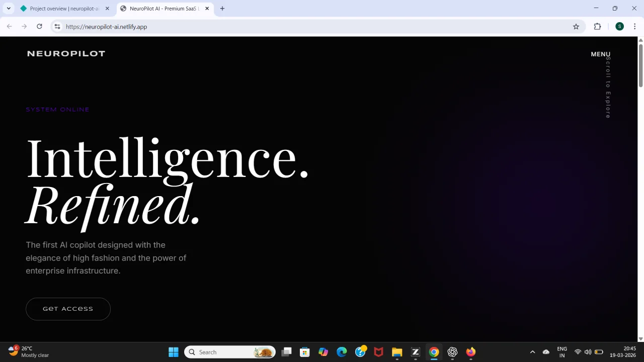644x362 pixels.
Task: Open the Chrome profile avatar
Action: 619,27
